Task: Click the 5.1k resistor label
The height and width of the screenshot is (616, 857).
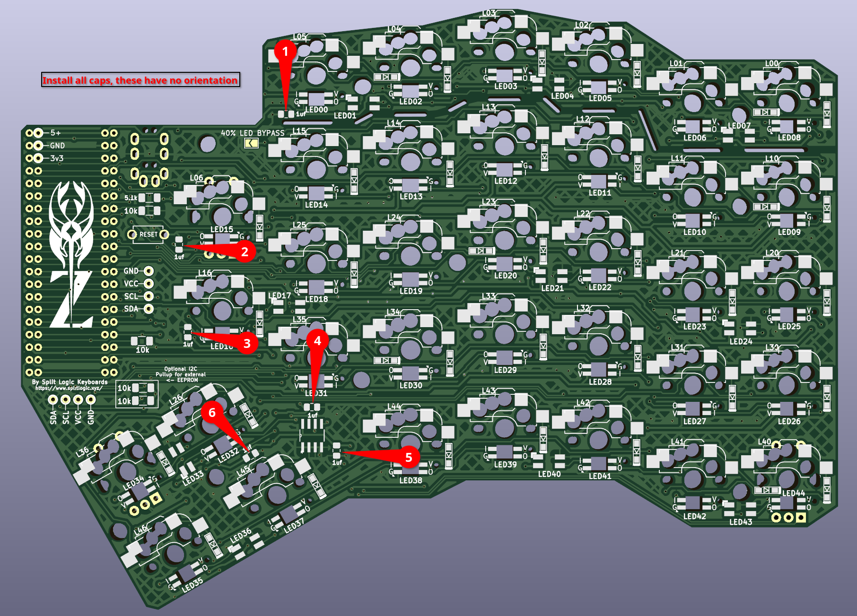Action: (131, 198)
